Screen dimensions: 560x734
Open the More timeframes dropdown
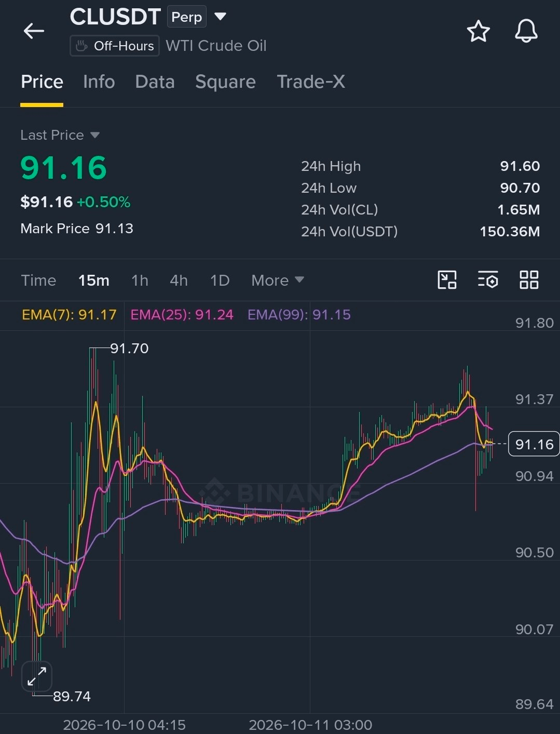tap(278, 281)
